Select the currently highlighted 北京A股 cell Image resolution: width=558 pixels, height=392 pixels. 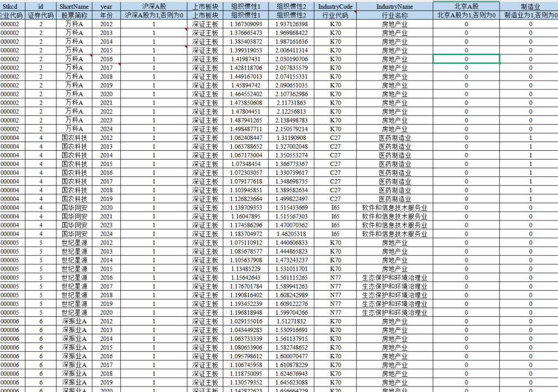click(466, 59)
